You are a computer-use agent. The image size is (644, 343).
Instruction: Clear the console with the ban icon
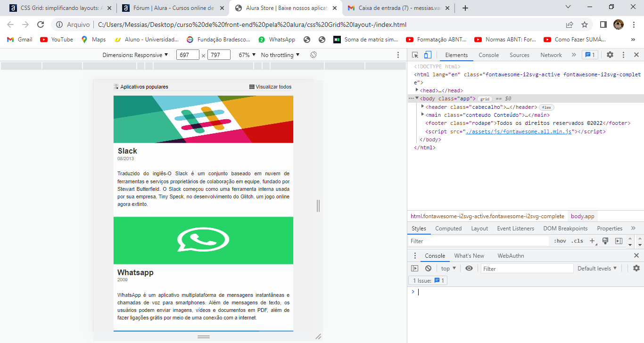(428, 269)
